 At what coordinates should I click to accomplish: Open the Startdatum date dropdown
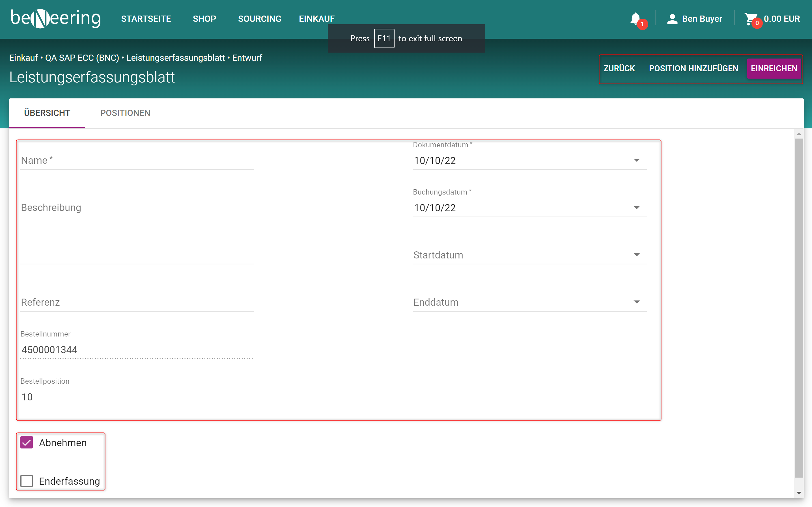point(636,255)
